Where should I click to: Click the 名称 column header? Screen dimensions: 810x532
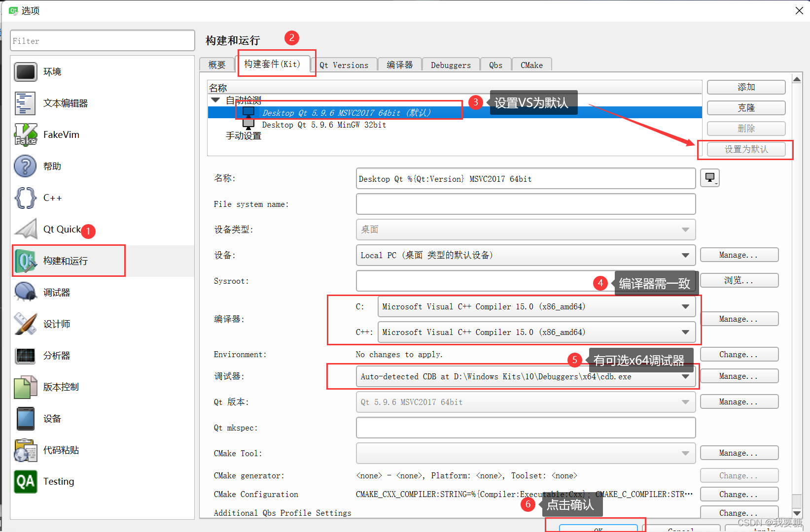pyautogui.click(x=455, y=88)
